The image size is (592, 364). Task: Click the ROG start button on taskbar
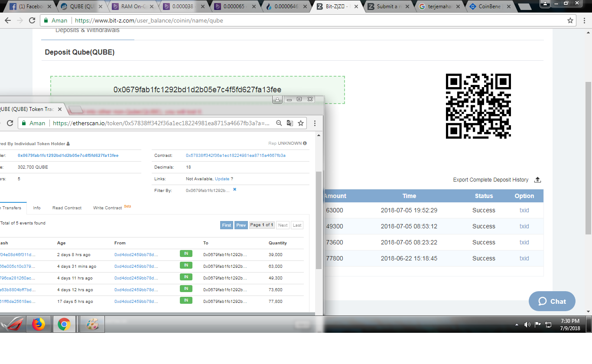tap(13, 324)
